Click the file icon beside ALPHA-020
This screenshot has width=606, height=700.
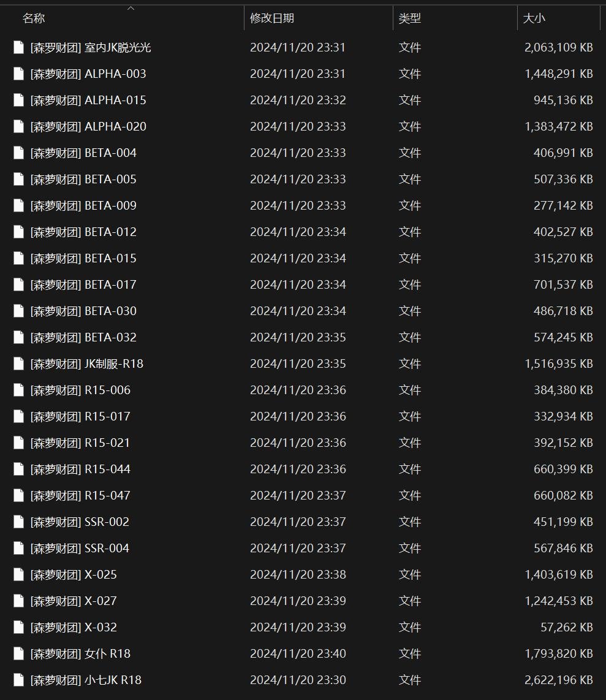(x=19, y=126)
